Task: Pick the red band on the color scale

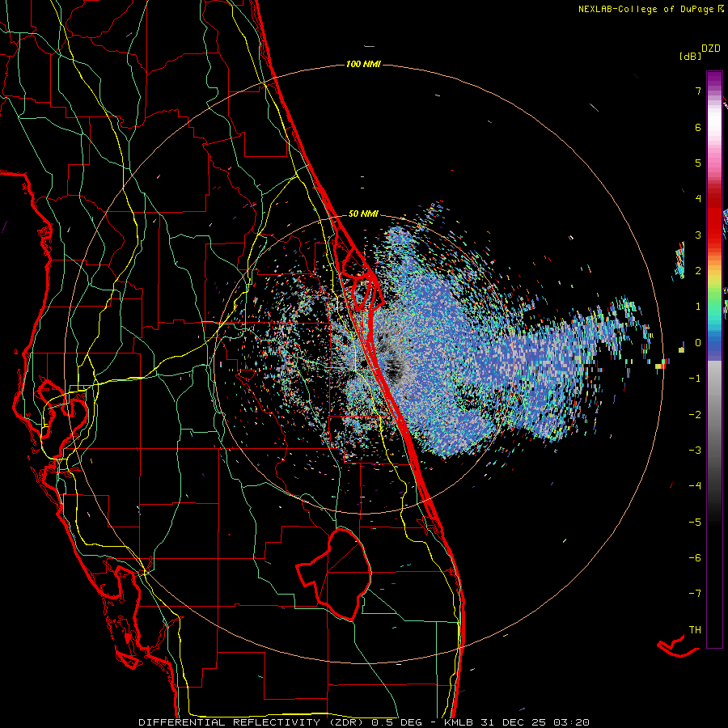Action: [714, 223]
